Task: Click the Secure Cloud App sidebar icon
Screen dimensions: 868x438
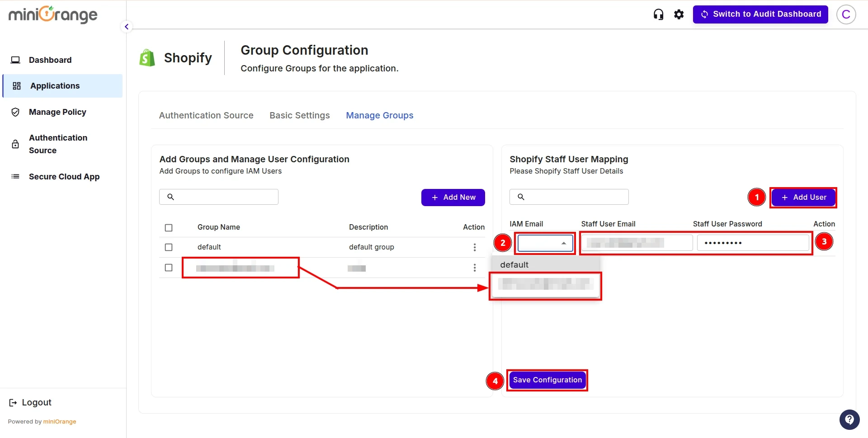Action: [15, 176]
